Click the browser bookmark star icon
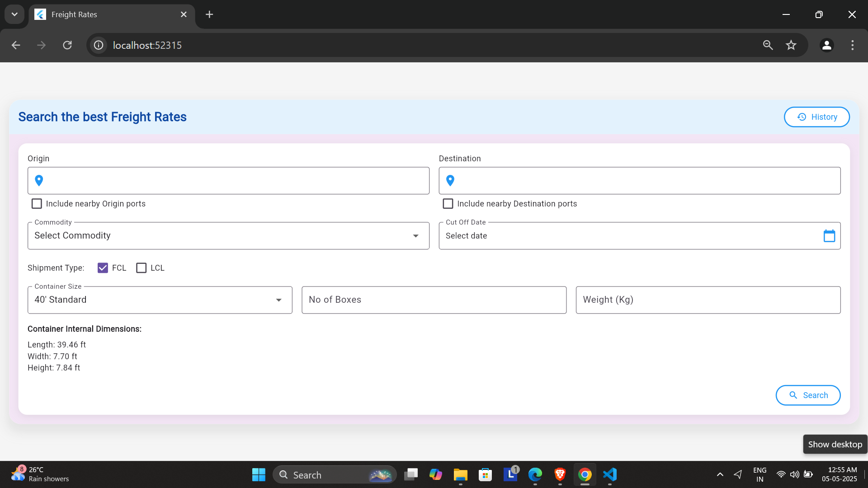 791,45
